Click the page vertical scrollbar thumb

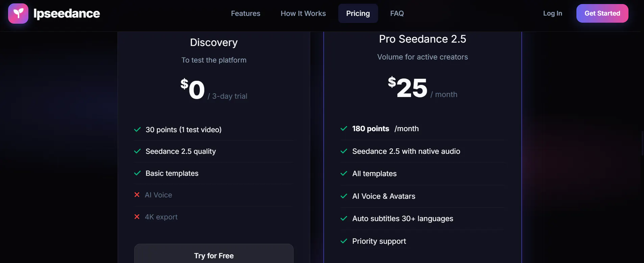[642, 143]
